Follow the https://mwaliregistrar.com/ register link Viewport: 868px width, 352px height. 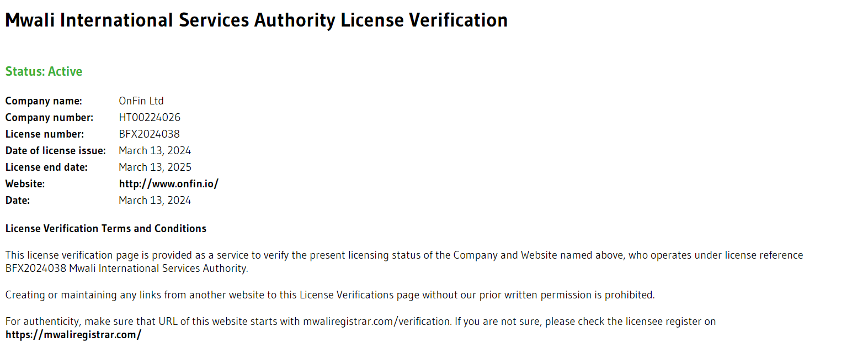73,335
